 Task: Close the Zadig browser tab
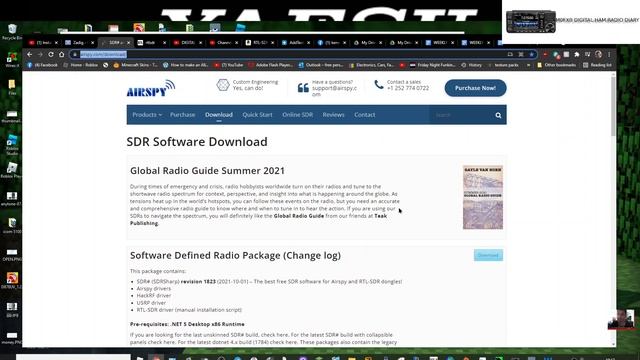92,42
